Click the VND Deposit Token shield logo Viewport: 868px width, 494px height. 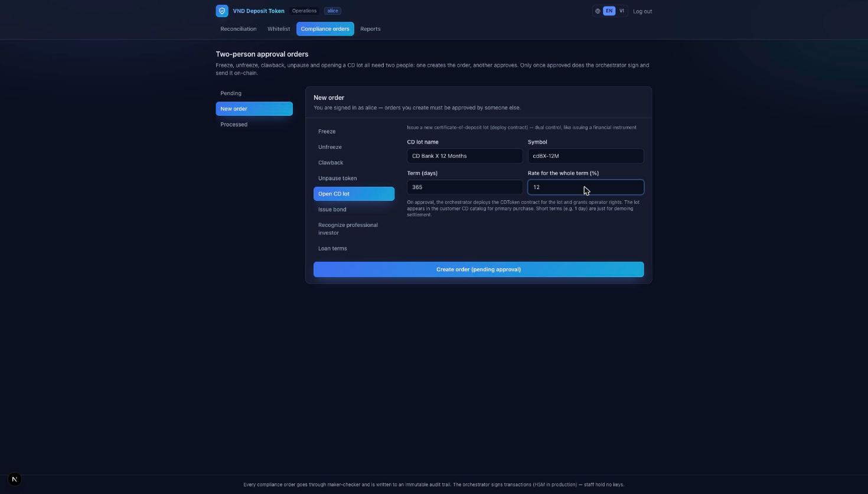click(x=222, y=11)
